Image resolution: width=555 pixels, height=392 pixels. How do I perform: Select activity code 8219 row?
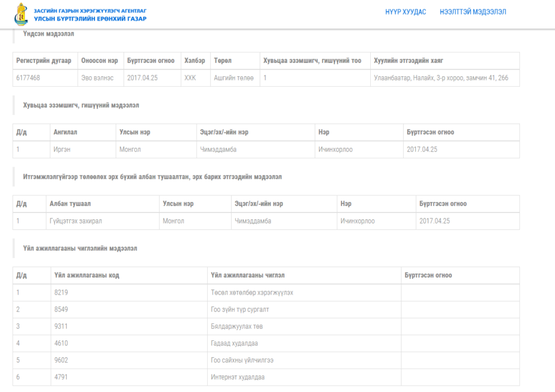(x=266, y=292)
